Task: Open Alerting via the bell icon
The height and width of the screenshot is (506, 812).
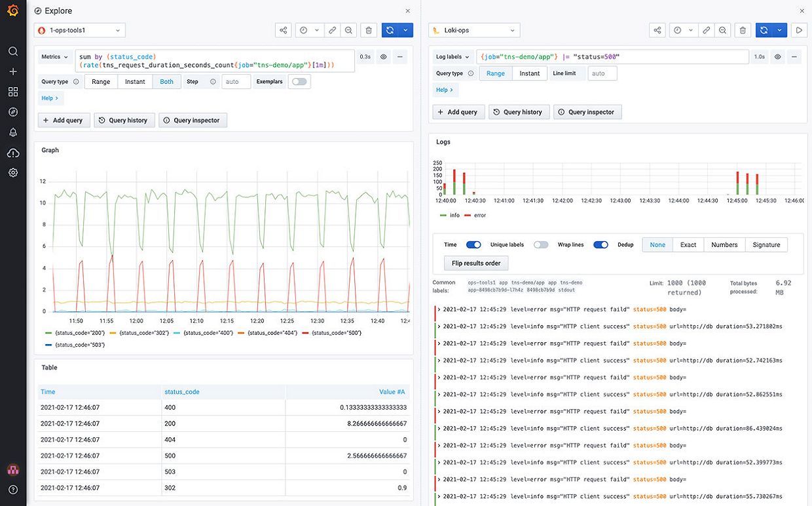Action: point(14,132)
